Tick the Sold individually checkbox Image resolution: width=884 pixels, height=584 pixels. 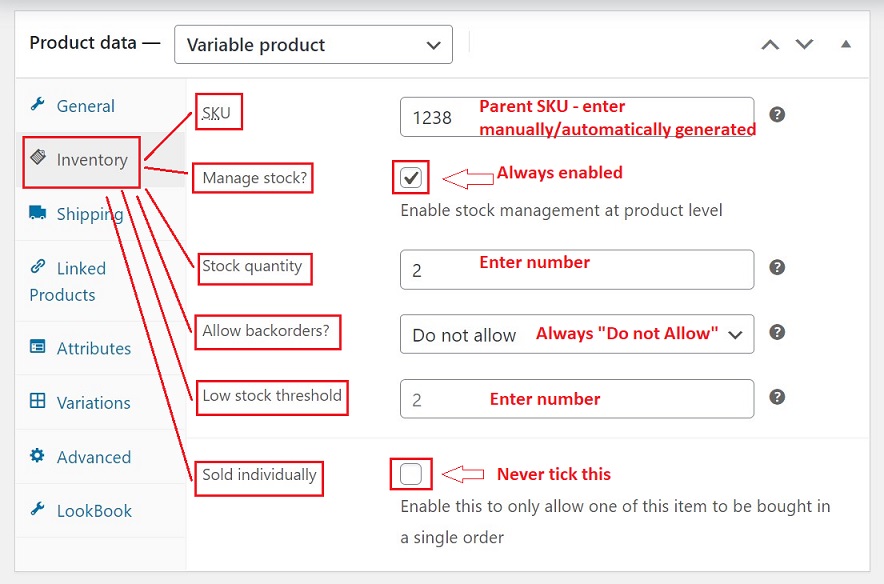pos(411,474)
